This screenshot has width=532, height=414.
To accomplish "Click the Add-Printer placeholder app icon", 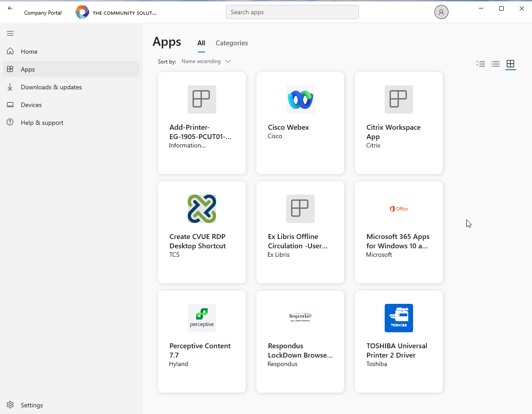I will pos(202,100).
